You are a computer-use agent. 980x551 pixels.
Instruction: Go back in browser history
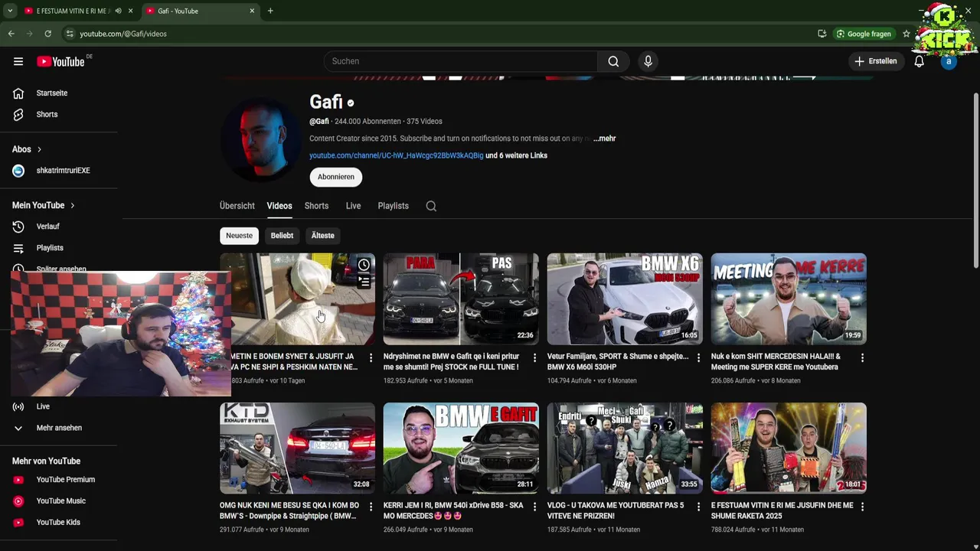point(11,34)
